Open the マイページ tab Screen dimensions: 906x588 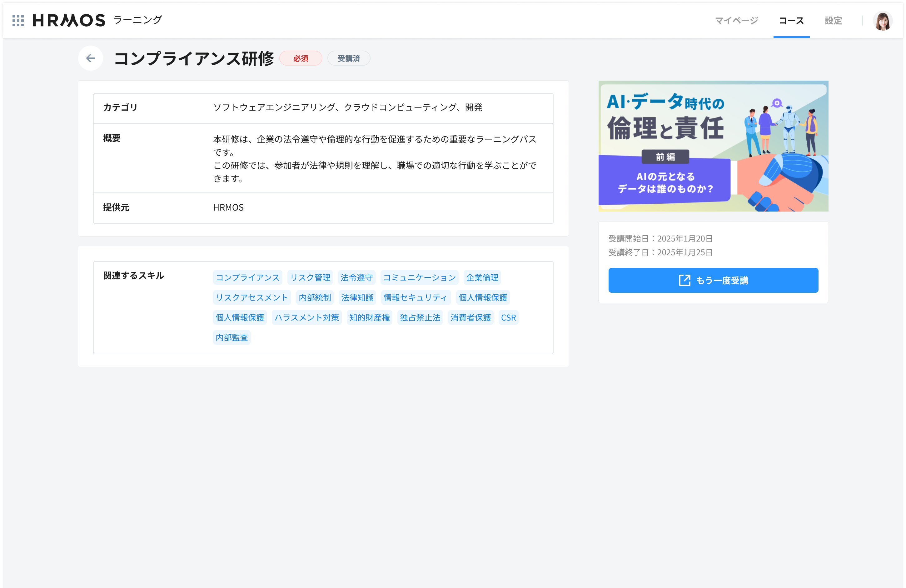click(736, 21)
